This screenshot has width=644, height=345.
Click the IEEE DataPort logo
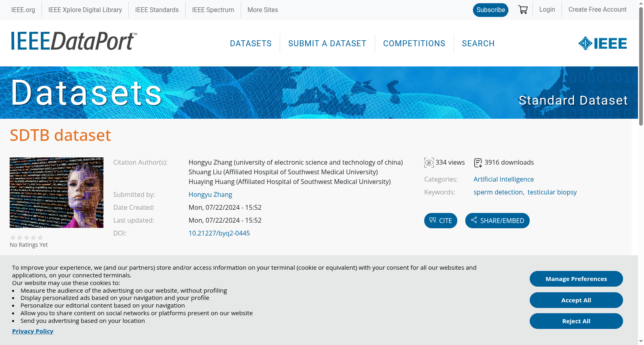74,41
